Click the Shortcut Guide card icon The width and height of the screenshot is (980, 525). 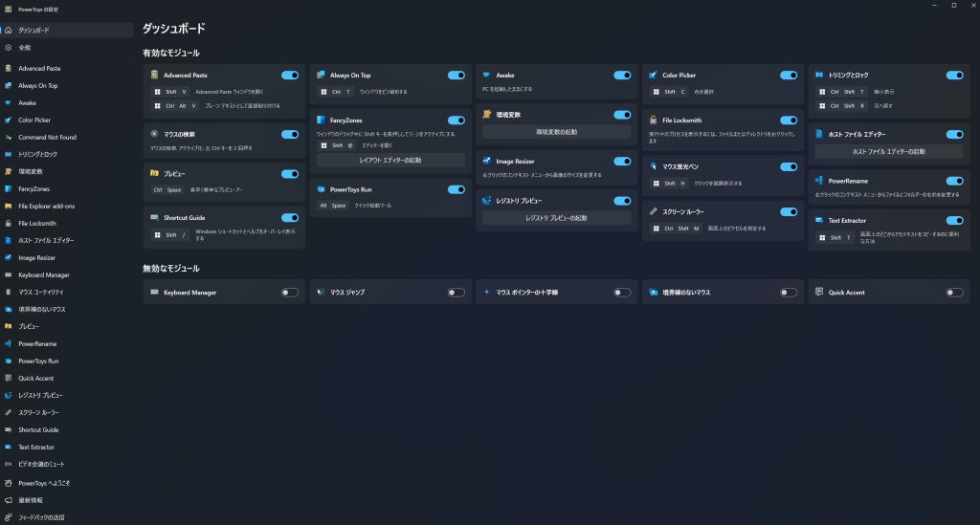coord(154,217)
